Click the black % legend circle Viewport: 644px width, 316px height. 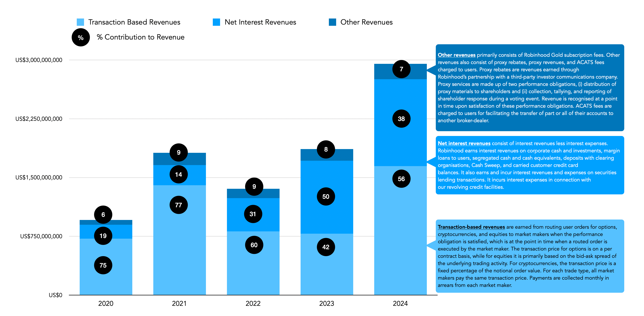(80, 37)
